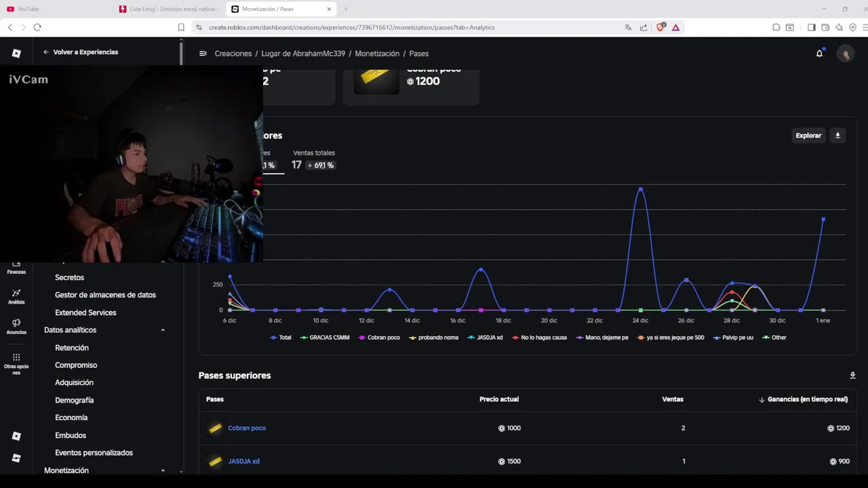Collapse the sidebar menu toggle icon

pos(203,54)
